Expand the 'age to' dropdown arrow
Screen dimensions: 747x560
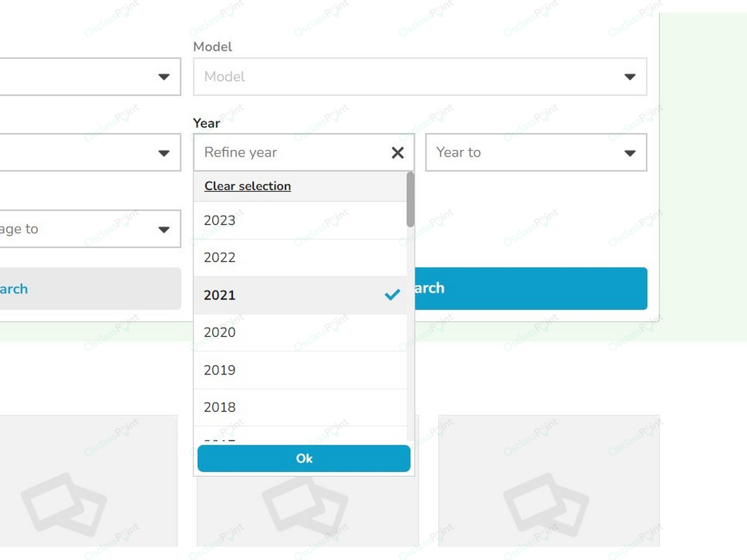(x=164, y=229)
